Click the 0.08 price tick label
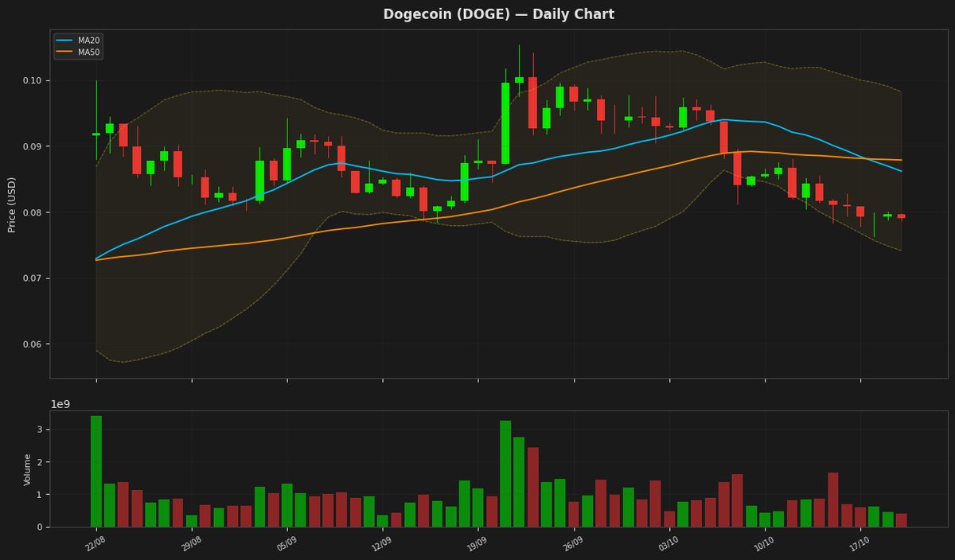 (x=33, y=212)
